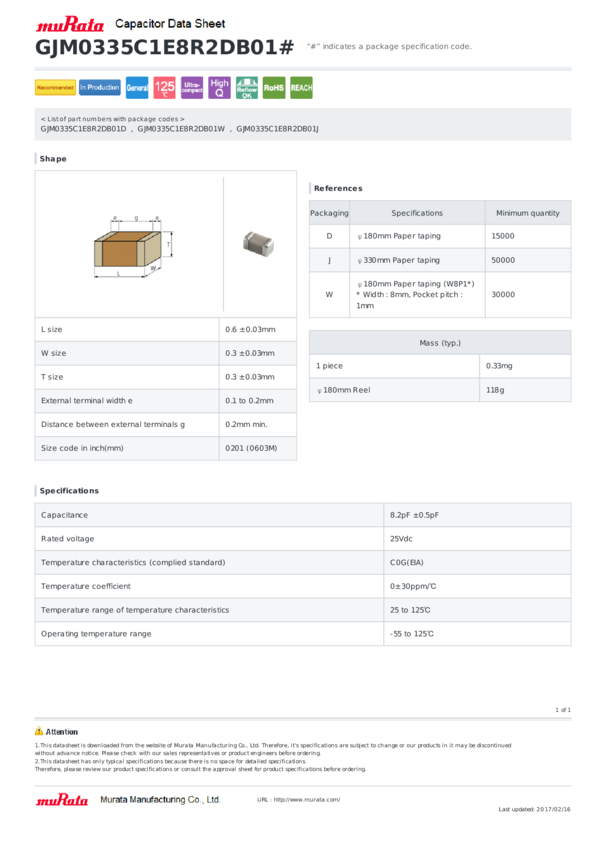Select the General purpose badge icon
This screenshot has width=601, height=850.
pyautogui.click(x=137, y=87)
